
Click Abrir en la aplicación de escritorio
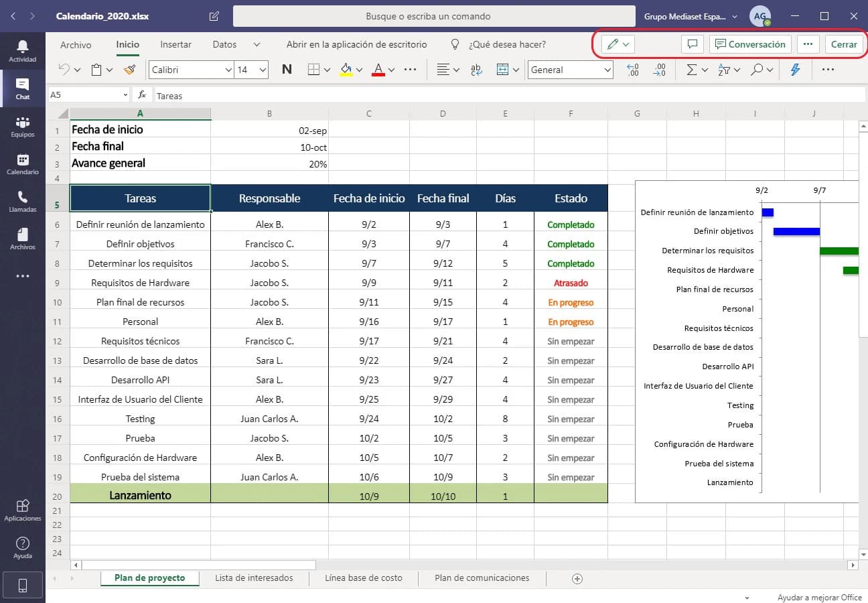pos(356,44)
